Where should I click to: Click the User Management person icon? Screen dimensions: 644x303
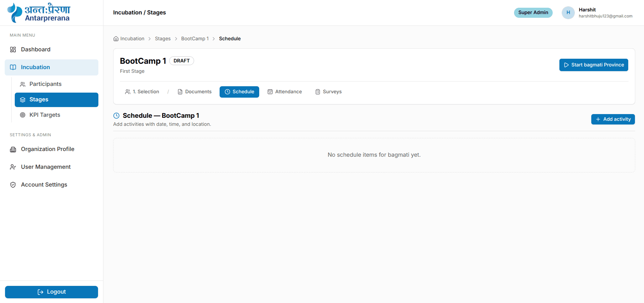(x=13, y=167)
